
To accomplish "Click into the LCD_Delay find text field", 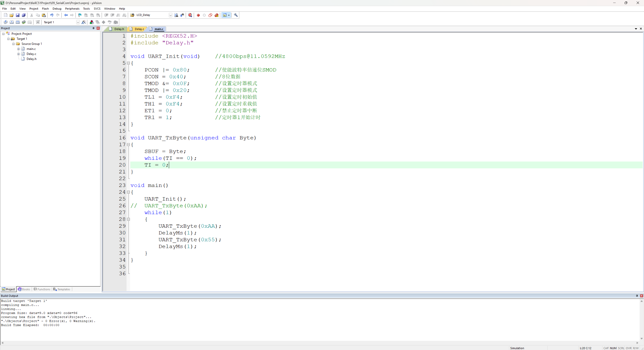I will click(x=152, y=15).
